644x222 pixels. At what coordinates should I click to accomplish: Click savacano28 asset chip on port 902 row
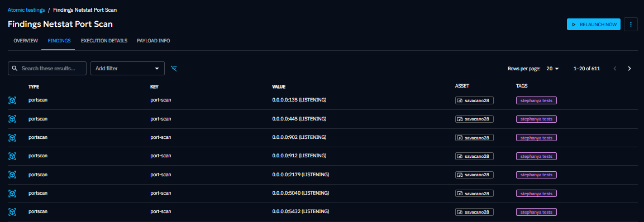click(474, 137)
